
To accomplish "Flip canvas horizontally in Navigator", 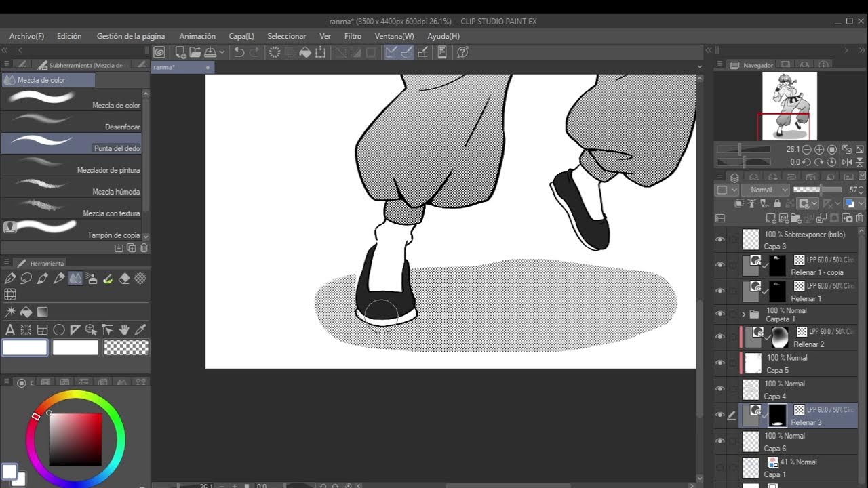I will (x=847, y=162).
